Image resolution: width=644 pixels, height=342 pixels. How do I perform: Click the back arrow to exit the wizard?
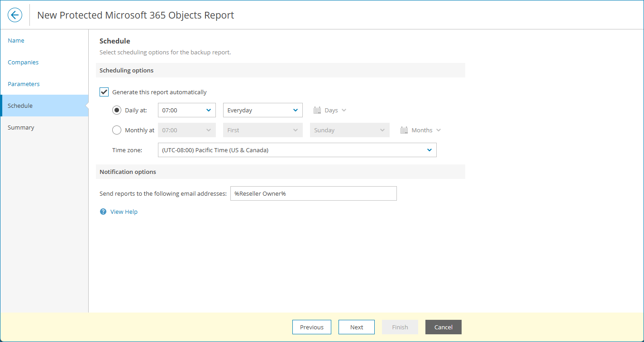[x=15, y=14]
